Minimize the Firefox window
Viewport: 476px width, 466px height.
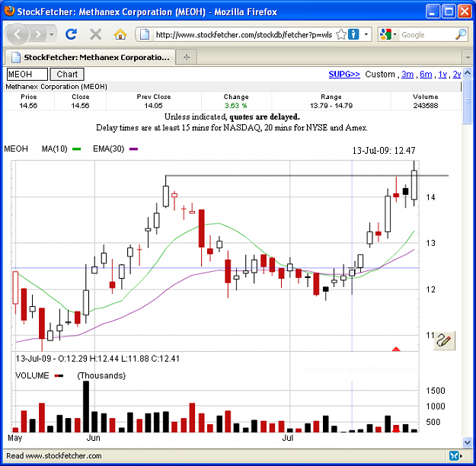(433, 11)
